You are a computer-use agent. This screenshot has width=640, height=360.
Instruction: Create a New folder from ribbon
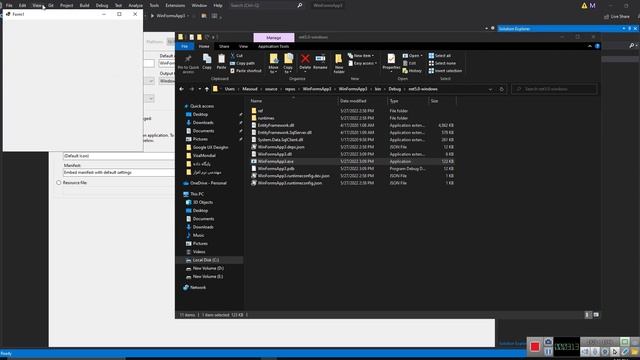point(339,63)
